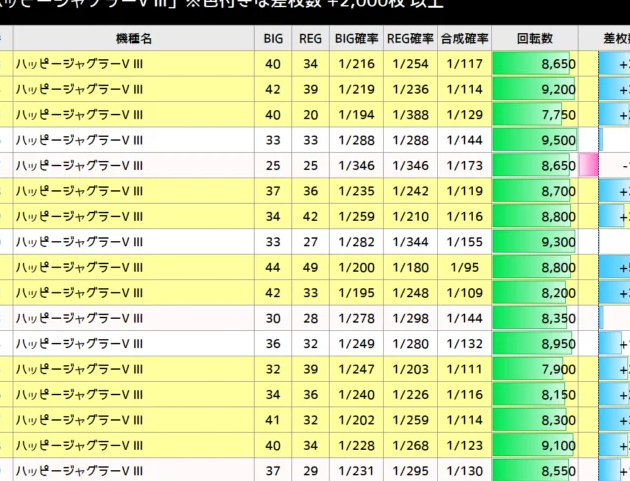
Task: Click the 1/194 BIG probability cell
Action: point(355,115)
